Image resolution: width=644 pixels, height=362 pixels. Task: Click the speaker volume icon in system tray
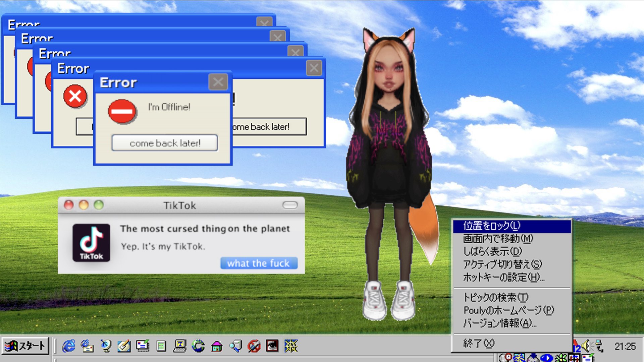(586, 346)
